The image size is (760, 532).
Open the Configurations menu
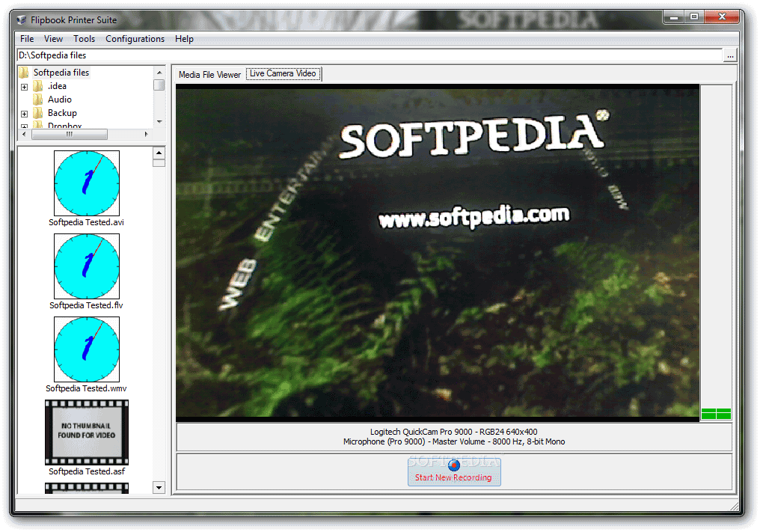pyautogui.click(x=135, y=39)
